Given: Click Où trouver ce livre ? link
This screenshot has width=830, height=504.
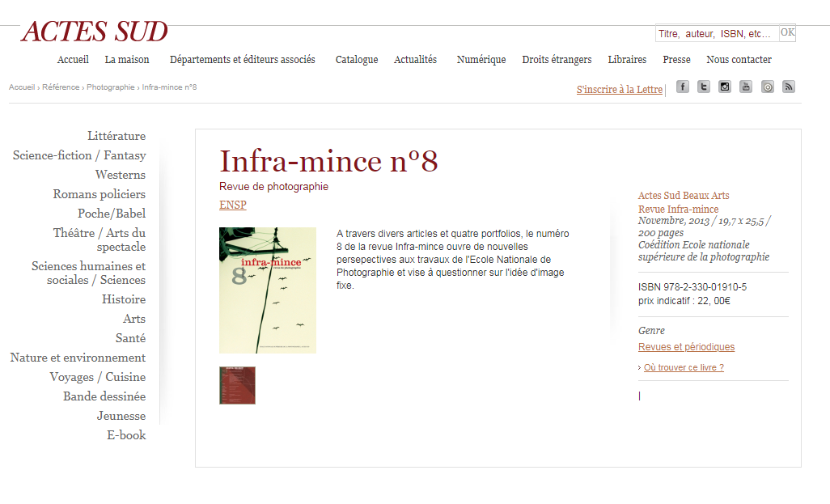Looking at the screenshot, I should 684,367.
